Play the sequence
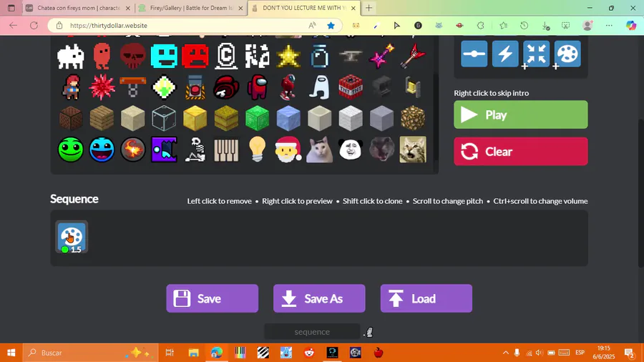The width and height of the screenshot is (644, 362). tap(521, 114)
